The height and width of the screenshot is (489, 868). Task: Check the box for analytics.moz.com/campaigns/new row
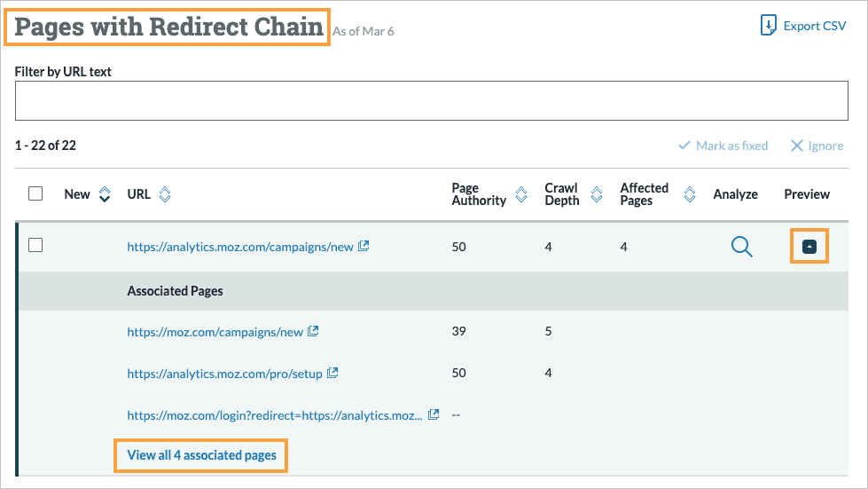coord(35,246)
